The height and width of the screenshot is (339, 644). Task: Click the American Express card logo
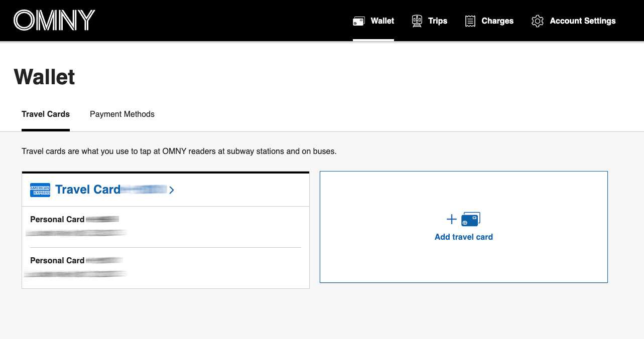[40, 190]
